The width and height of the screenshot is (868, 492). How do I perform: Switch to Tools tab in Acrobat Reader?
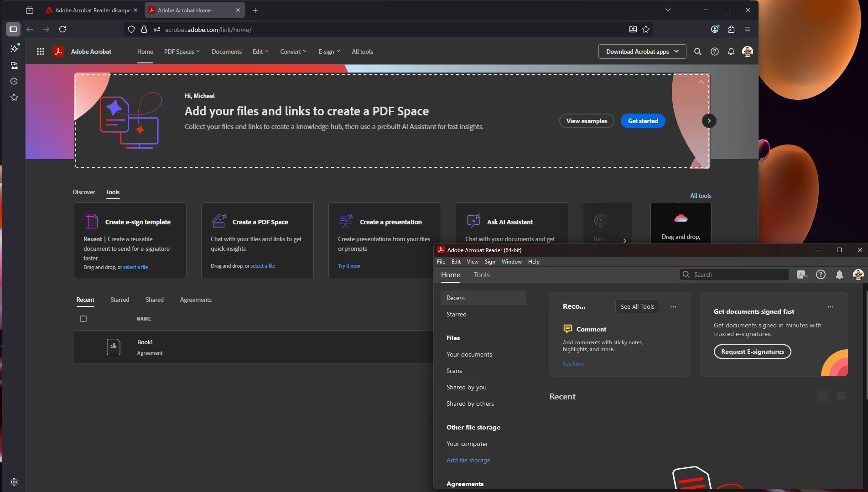click(482, 274)
